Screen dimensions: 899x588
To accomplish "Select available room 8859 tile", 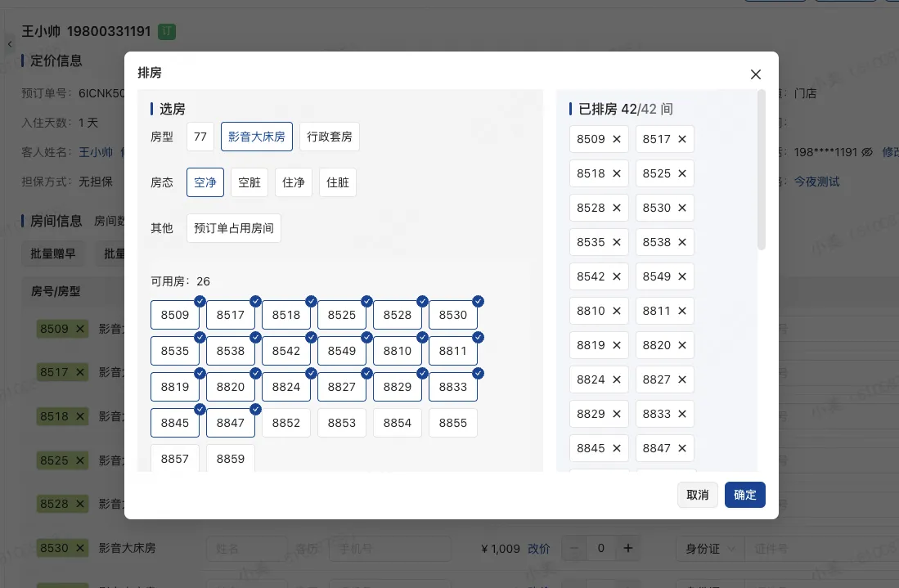I will tap(231, 459).
